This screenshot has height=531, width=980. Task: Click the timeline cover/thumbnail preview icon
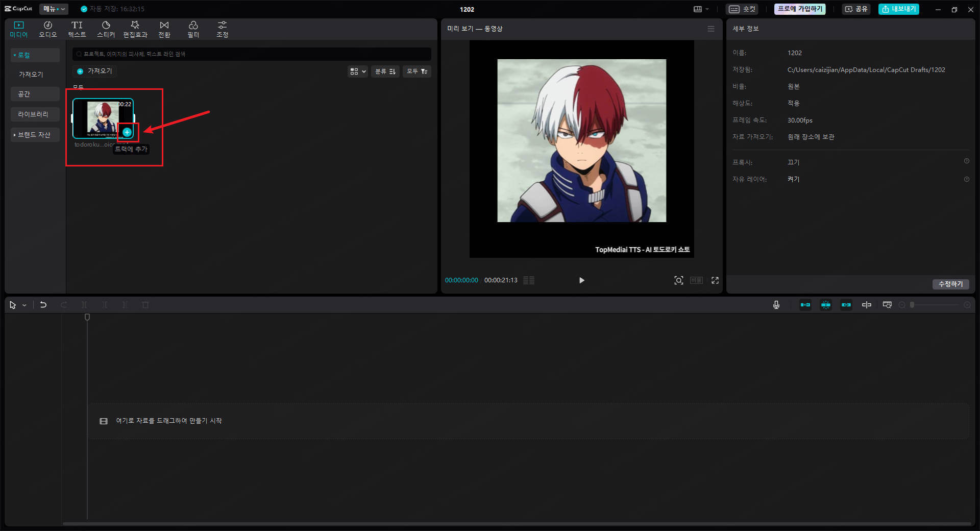pos(887,305)
